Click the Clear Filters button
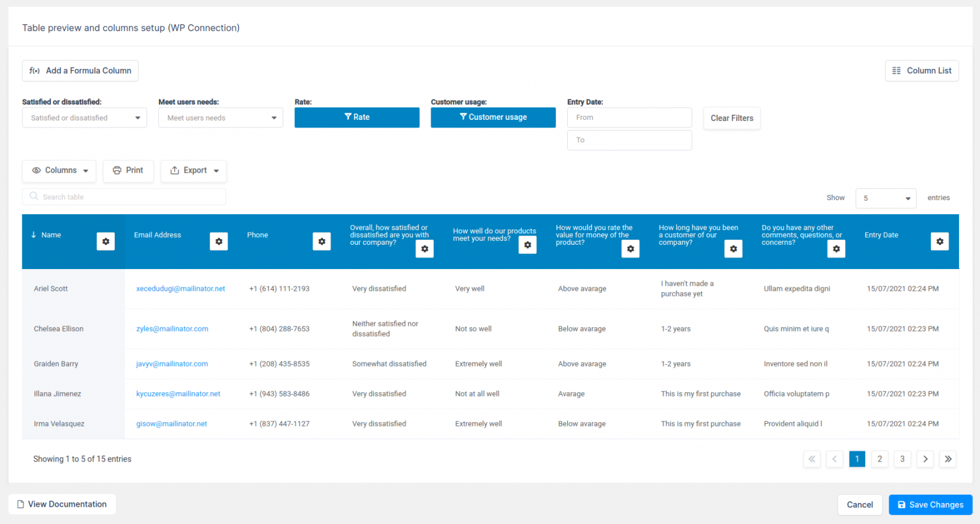Image resolution: width=980 pixels, height=524 pixels. (731, 118)
